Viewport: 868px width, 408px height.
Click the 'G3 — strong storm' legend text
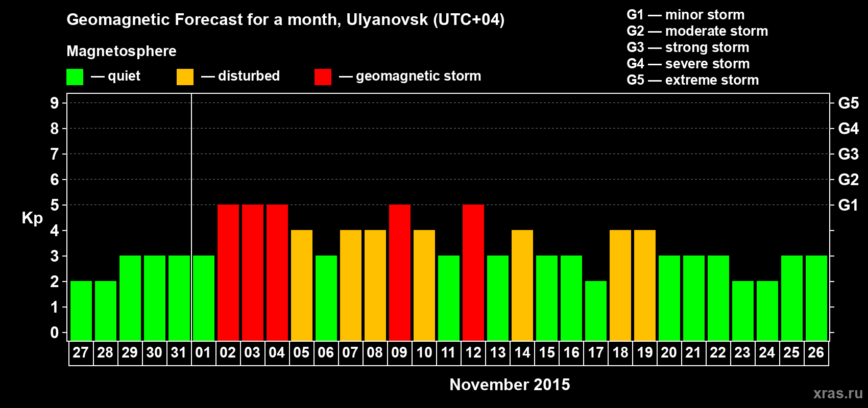pos(688,47)
